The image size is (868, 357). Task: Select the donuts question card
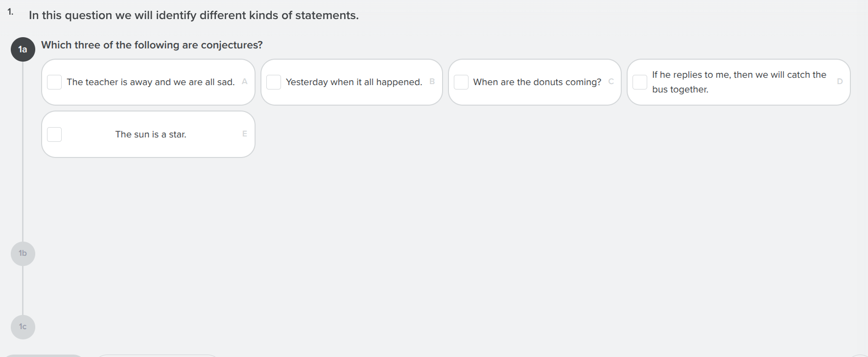coord(534,82)
